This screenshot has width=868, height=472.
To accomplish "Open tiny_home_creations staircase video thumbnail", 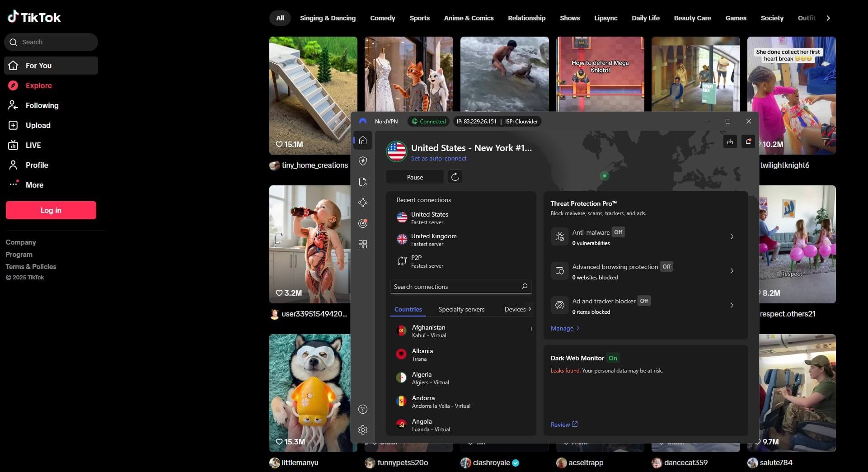I will coord(313,95).
